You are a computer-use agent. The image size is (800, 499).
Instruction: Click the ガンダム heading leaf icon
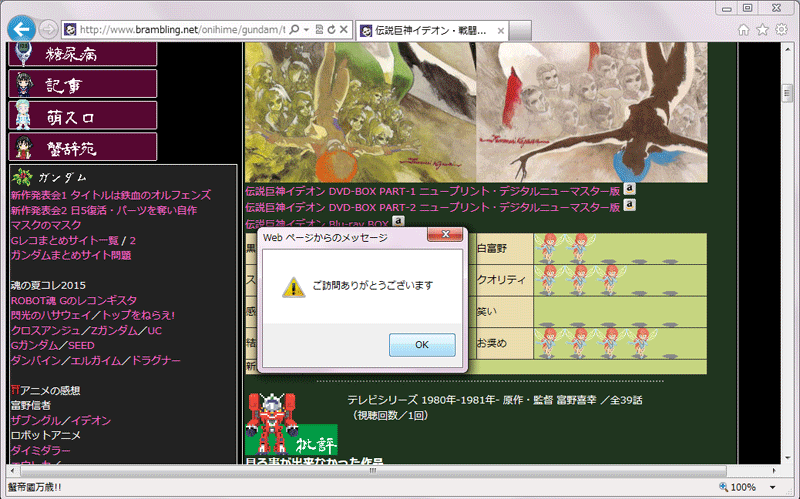point(22,177)
